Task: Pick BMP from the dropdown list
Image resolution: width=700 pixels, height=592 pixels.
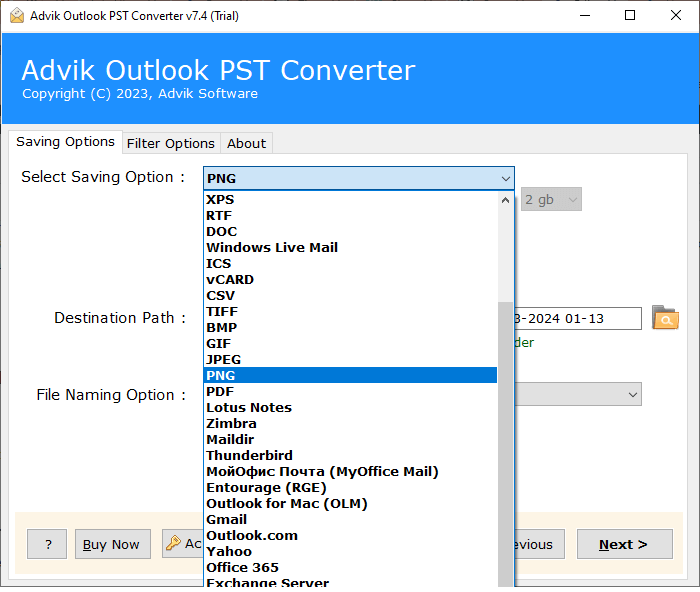Action: (x=350, y=328)
